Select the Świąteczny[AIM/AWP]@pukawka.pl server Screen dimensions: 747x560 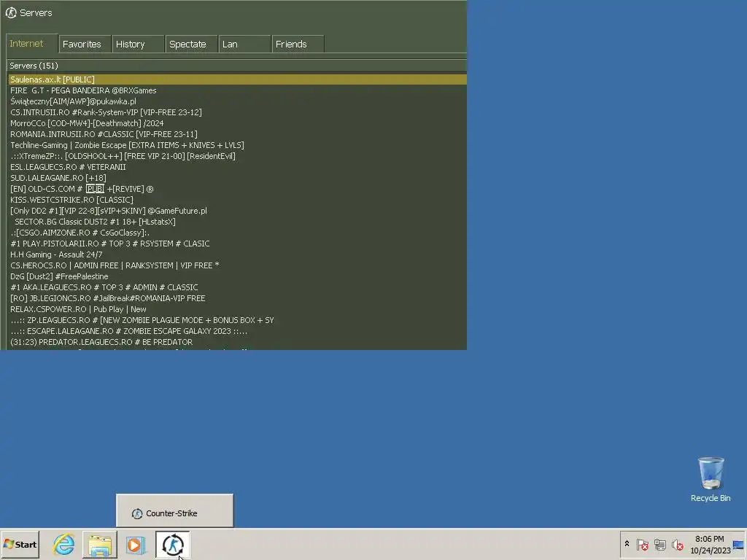[237, 101]
